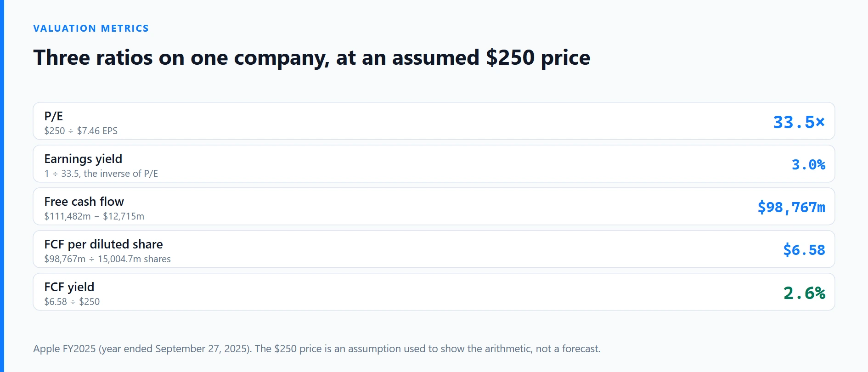The height and width of the screenshot is (372, 868).
Task: Click the $250 ÷ $7.46 EPS formula text
Action: click(81, 131)
